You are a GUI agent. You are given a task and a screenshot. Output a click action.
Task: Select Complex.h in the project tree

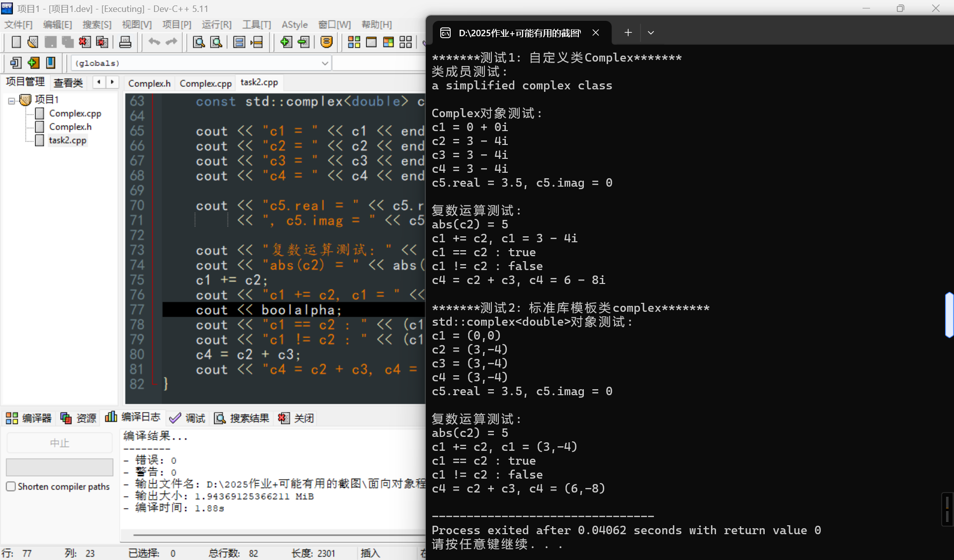pyautogui.click(x=70, y=127)
